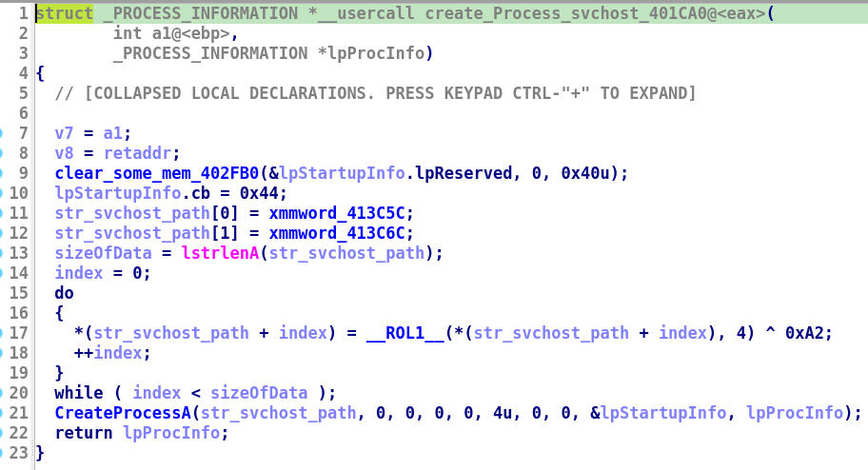Click the 0x44 constant value
The height and width of the screenshot is (470, 868).
[259, 193]
